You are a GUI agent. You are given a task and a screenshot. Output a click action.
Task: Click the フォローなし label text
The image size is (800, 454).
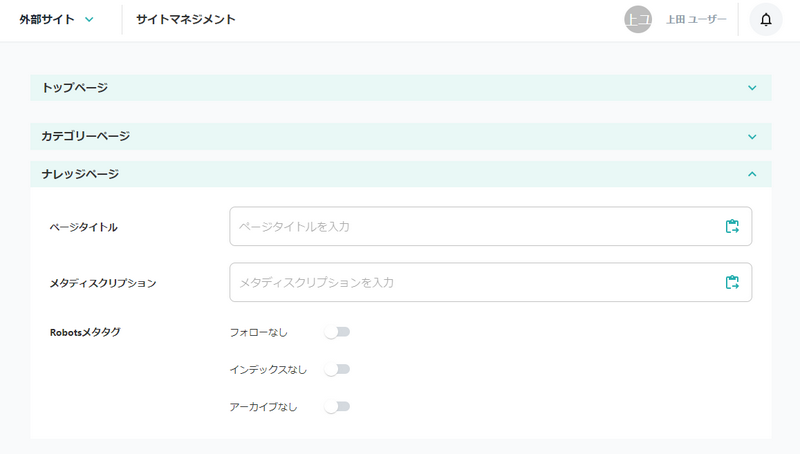258,332
